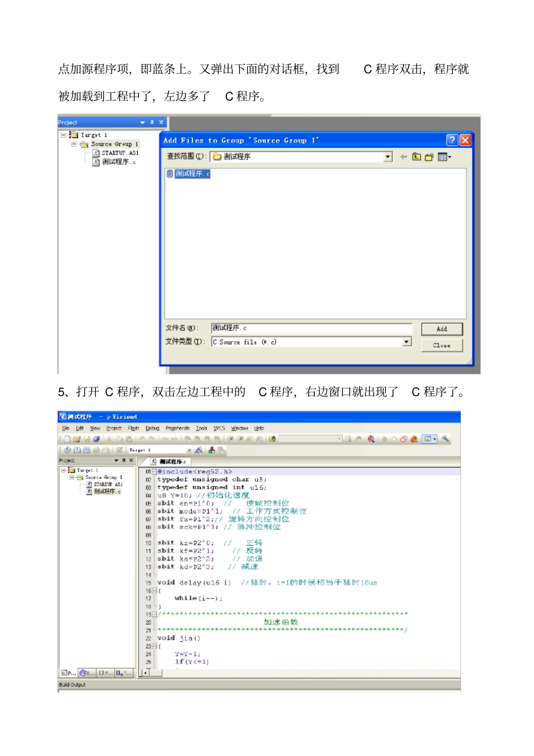Collapse Target 1 in µVision Project tree
This screenshot has width=534, height=756.
[x=64, y=470]
